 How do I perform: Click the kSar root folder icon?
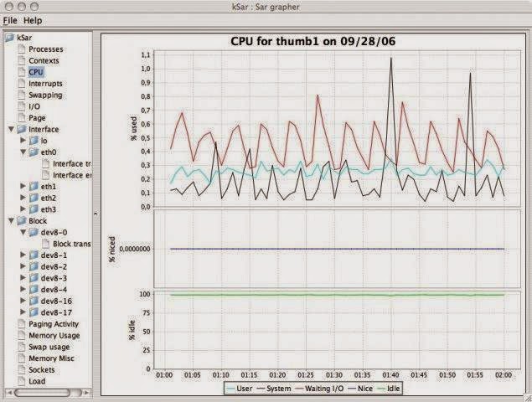point(10,38)
